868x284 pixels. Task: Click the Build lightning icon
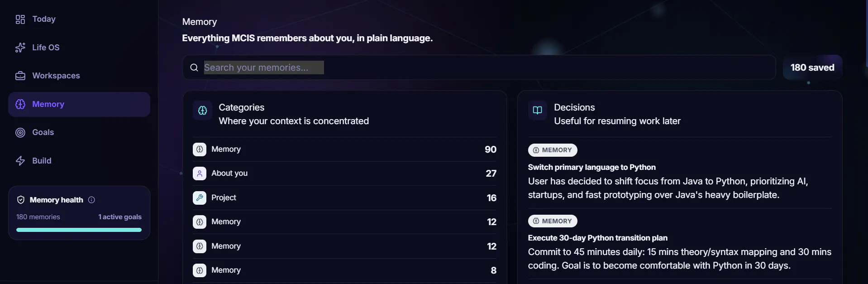coord(20,161)
